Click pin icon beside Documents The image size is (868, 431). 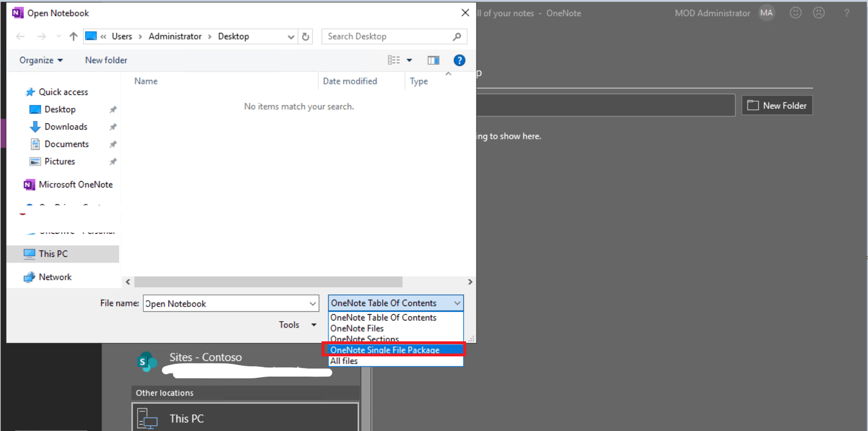coord(113,144)
